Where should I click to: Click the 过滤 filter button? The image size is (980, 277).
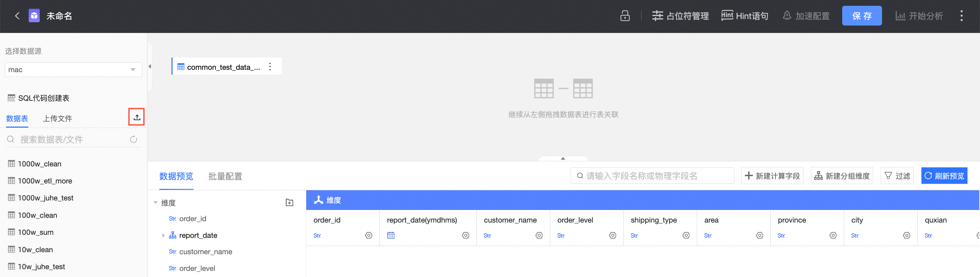click(897, 176)
